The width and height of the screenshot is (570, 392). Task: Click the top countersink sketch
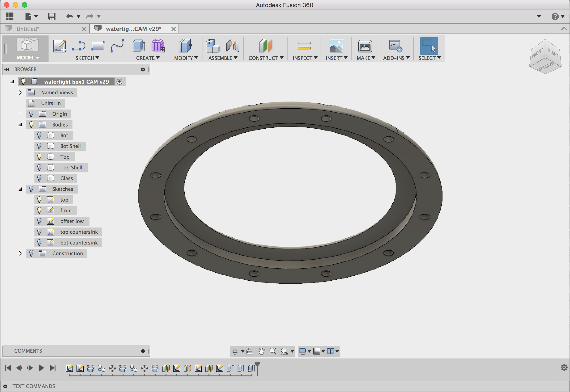[x=79, y=232]
